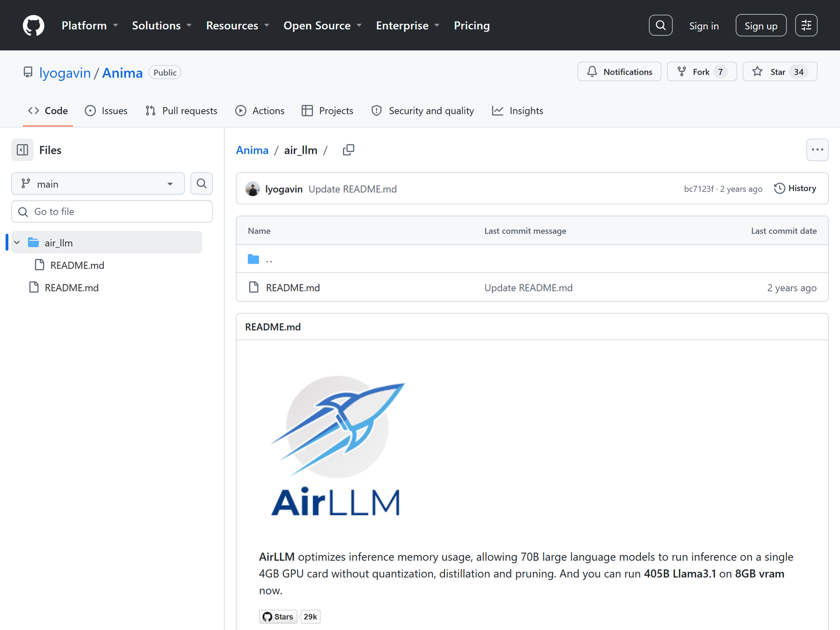Open the root README.md in tree
Viewport: 840px width, 630px height.
(71, 288)
